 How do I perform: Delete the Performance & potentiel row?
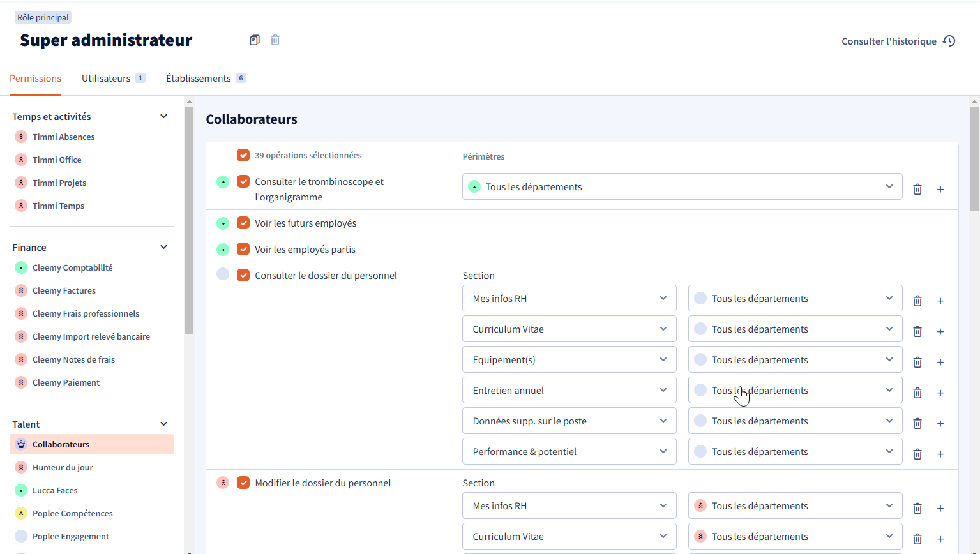pos(917,454)
